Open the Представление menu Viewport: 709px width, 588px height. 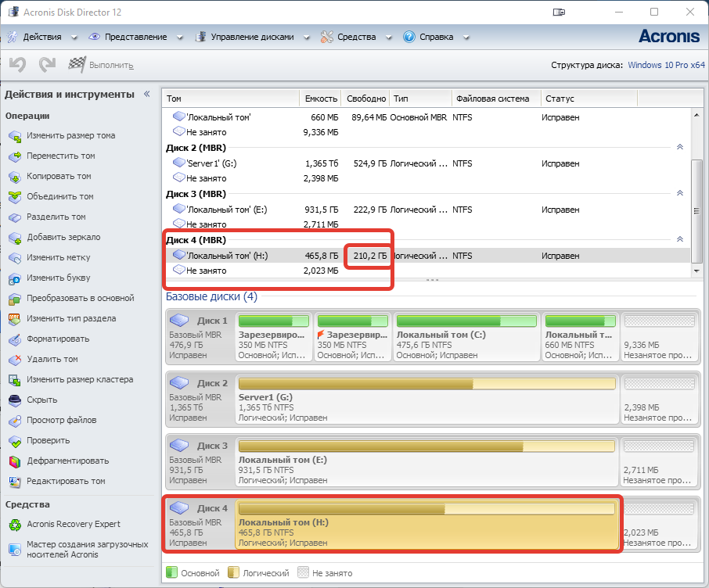pos(135,37)
